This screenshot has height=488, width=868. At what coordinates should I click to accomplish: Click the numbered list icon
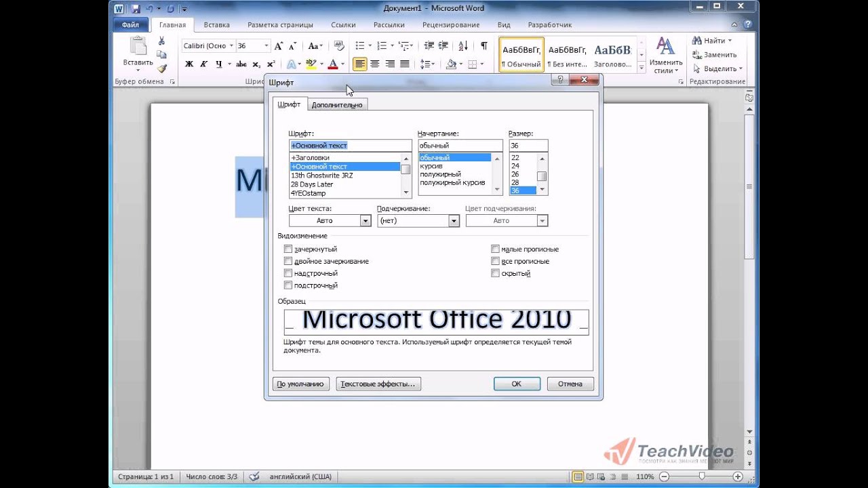[x=382, y=46]
